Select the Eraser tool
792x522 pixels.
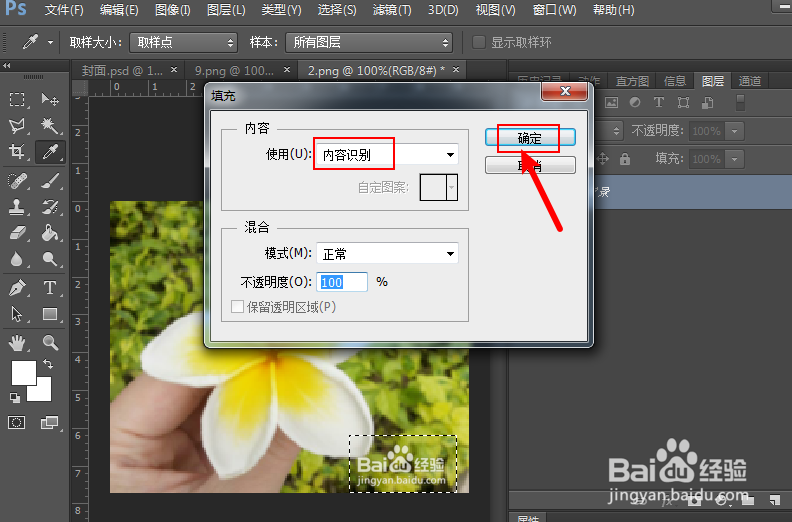click(x=17, y=233)
